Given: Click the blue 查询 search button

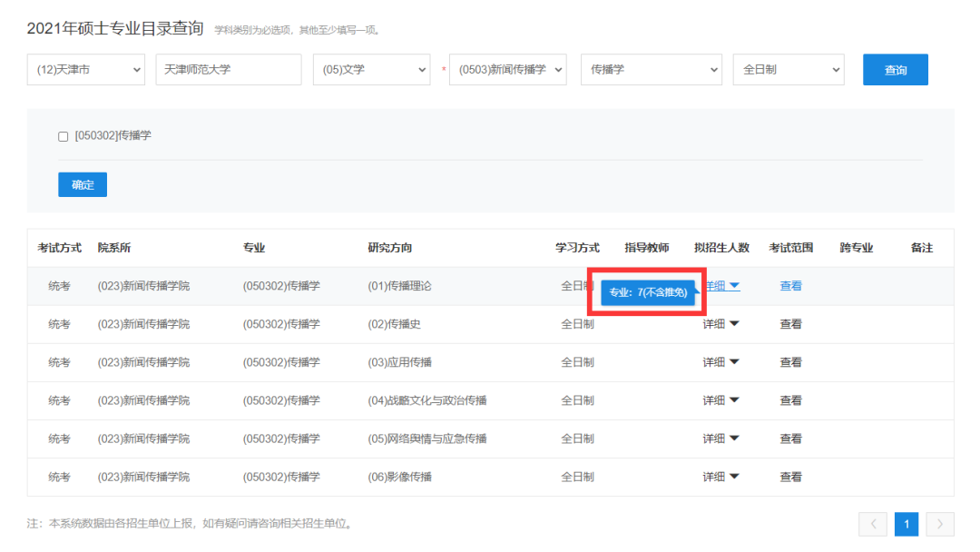Looking at the screenshot, I should point(895,70).
